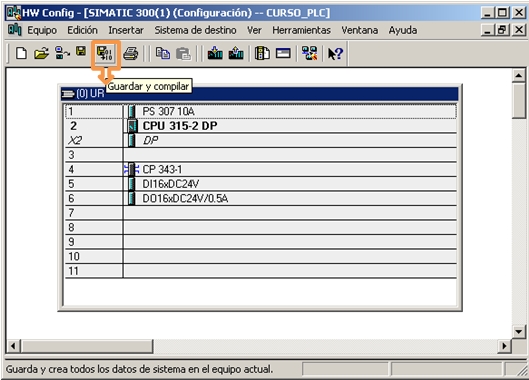This screenshot has height=380, width=529.
Task: Click the Guardar y compilar icon
Action: point(105,53)
